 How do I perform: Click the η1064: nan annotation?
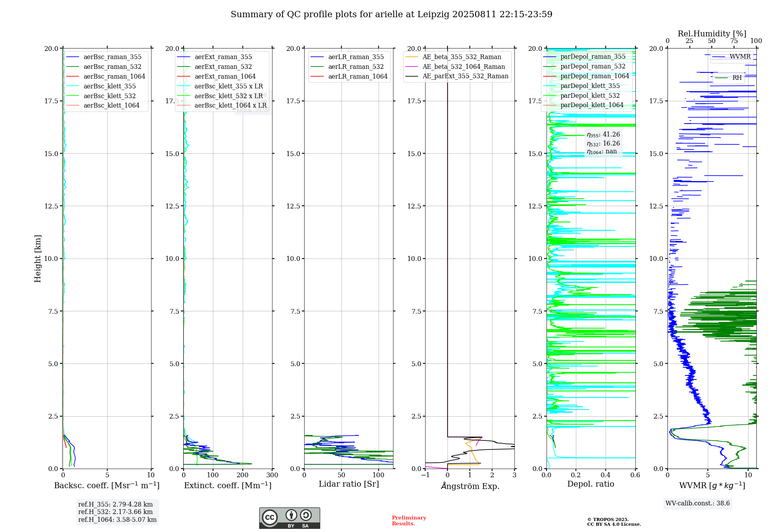pyautogui.click(x=602, y=152)
